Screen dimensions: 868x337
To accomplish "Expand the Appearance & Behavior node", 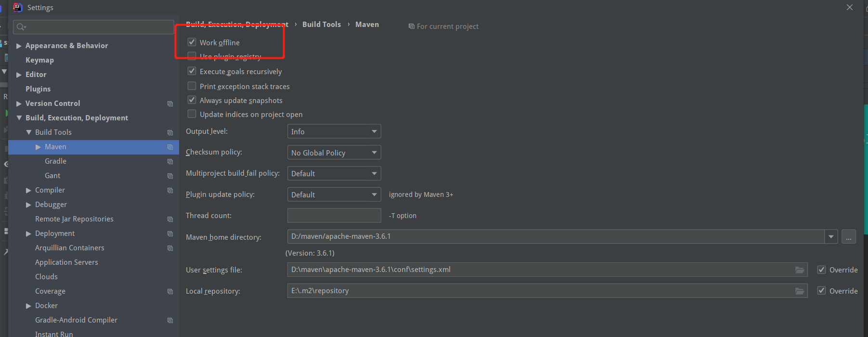I will click(19, 46).
